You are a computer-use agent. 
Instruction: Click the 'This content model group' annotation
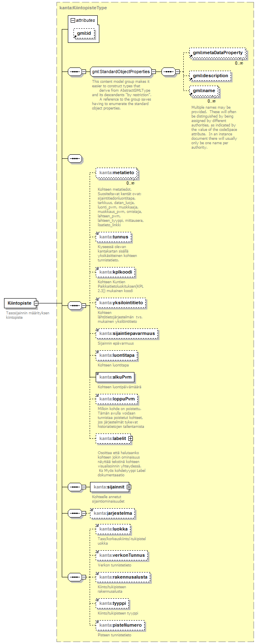(x=122, y=95)
